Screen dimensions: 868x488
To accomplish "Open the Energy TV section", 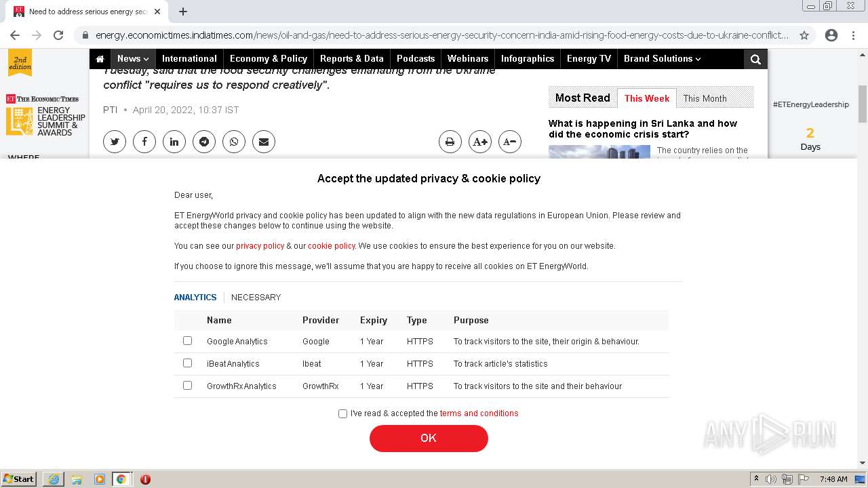I will click(x=589, y=59).
